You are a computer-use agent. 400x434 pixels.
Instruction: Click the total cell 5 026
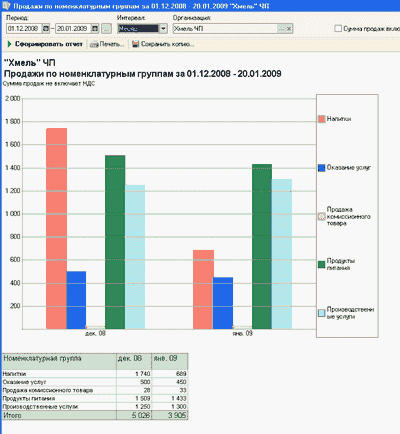coord(134,415)
